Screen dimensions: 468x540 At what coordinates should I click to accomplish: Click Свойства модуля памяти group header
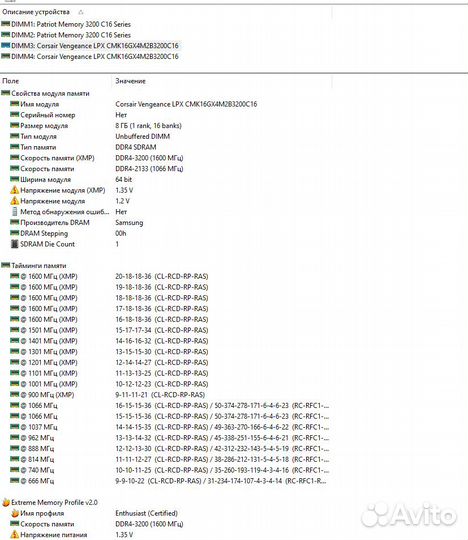click(45, 93)
